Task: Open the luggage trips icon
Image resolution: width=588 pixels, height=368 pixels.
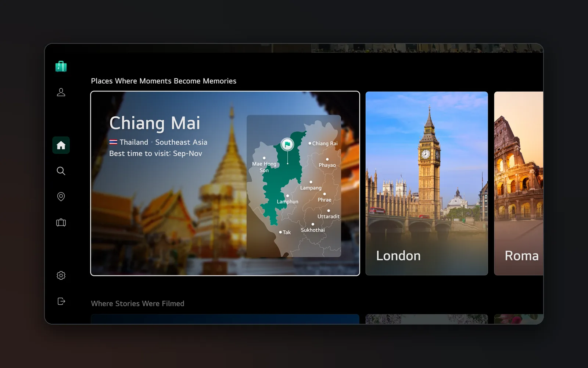Action: coord(61,222)
